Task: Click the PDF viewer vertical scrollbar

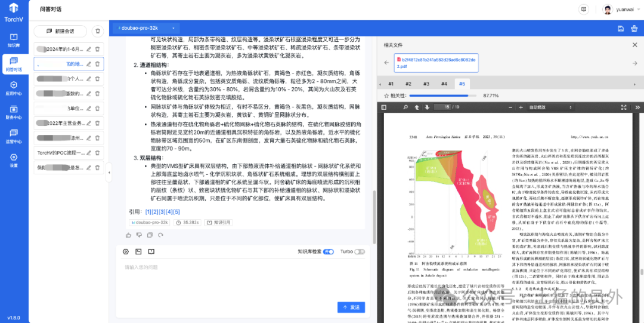Action: tap(641, 272)
